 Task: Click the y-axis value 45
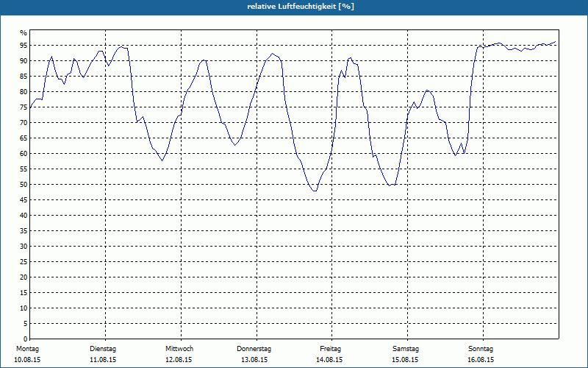[24, 199]
